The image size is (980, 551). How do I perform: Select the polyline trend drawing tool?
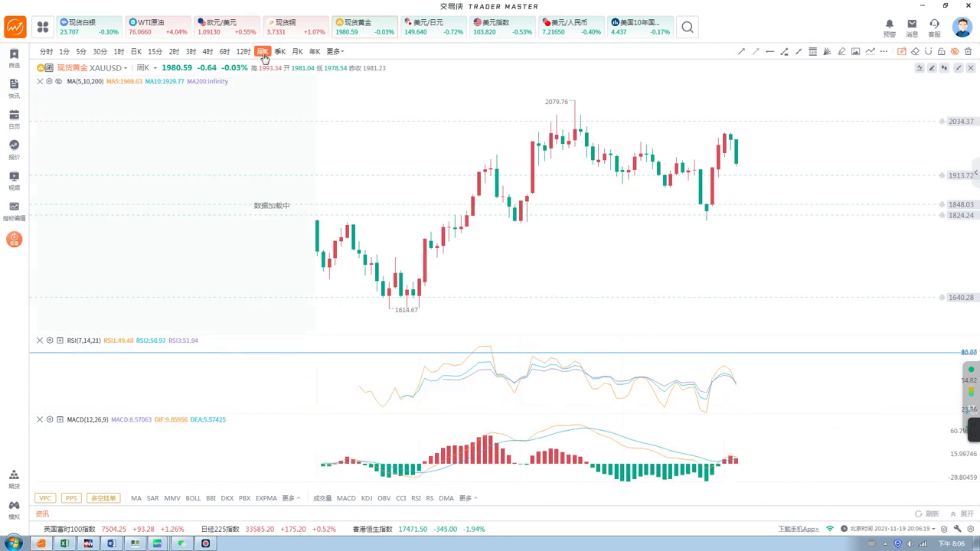click(870, 51)
